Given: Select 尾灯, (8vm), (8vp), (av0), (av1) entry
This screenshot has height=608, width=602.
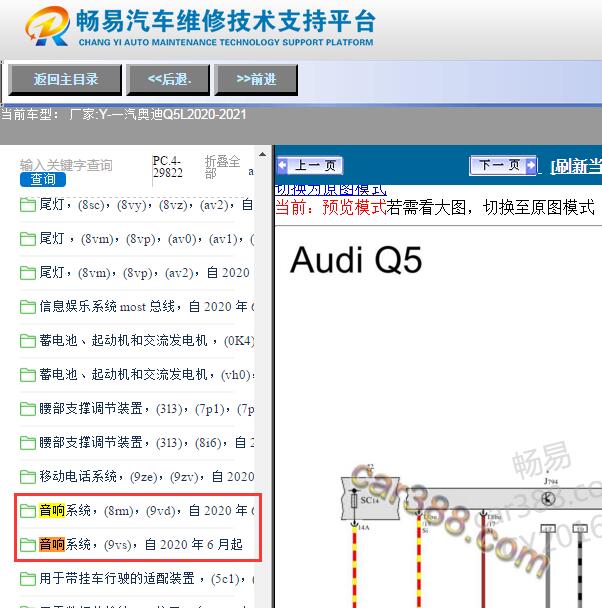Looking at the screenshot, I should coord(147,239).
